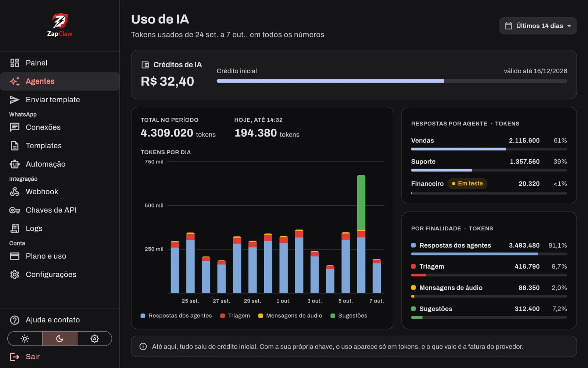Click the 194.380 tokens today value
The image size is (588, 368).
click(256, 133)
